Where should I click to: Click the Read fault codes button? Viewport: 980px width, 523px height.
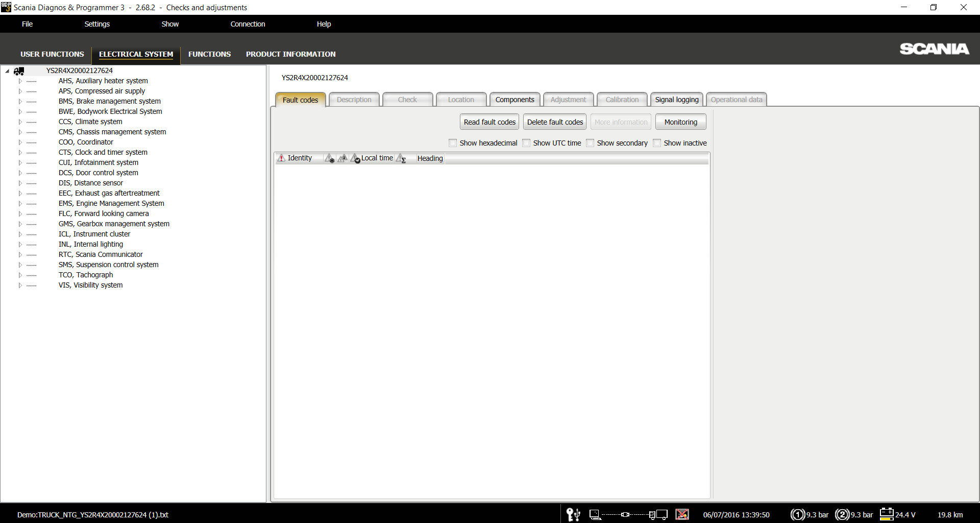[489, 122]
